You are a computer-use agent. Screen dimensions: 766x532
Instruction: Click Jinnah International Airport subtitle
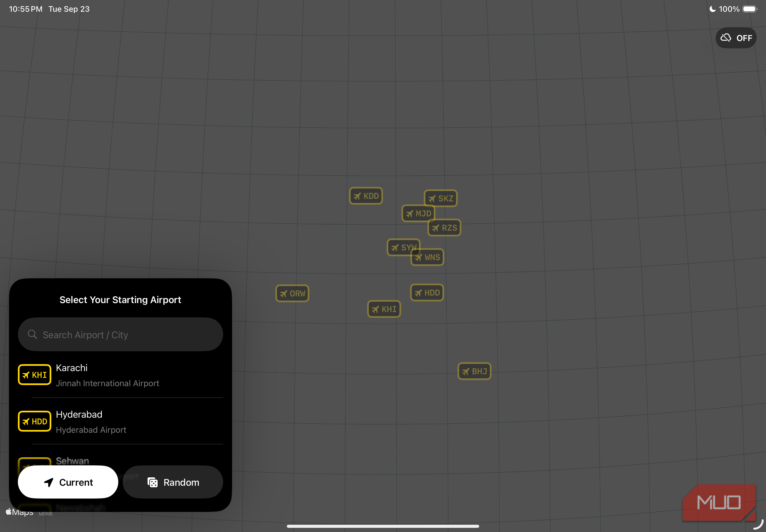(x=107, y=383)
